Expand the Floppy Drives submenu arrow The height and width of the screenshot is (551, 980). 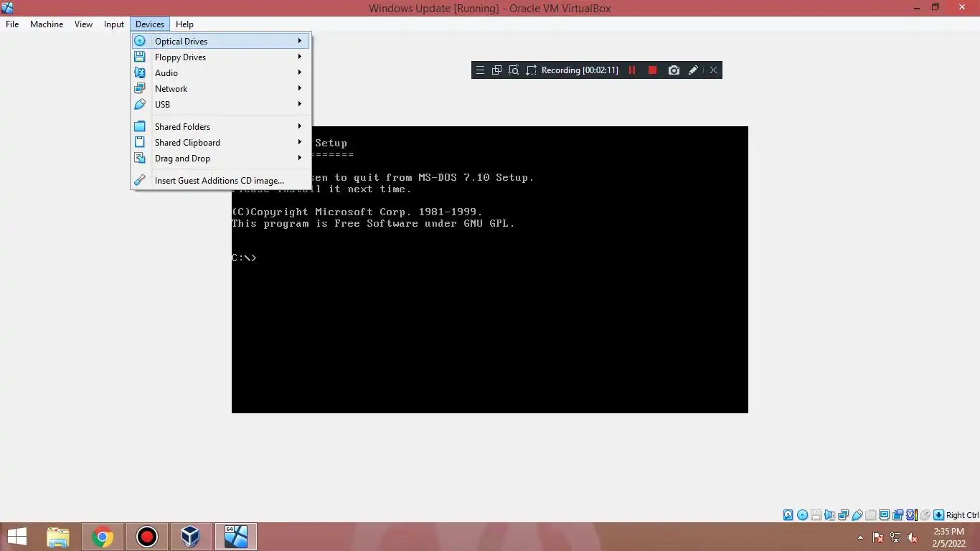point(300,57)
